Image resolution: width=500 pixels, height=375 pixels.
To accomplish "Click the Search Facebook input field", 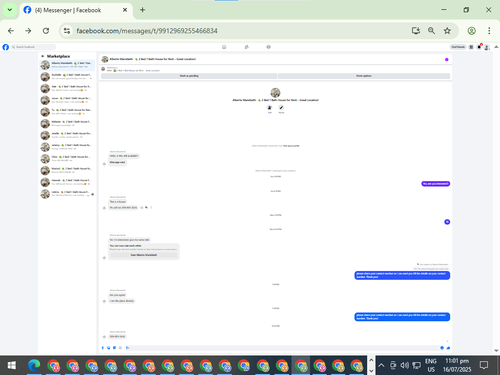I will (x=33, y=47).
